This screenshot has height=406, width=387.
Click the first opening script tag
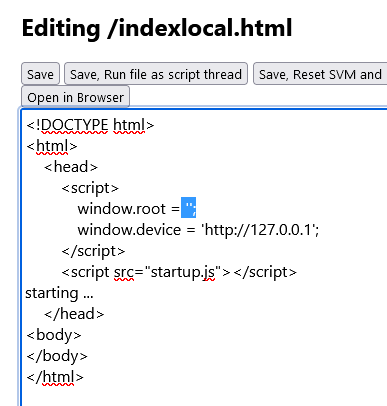pyautogui.click(x=90, y=188)
